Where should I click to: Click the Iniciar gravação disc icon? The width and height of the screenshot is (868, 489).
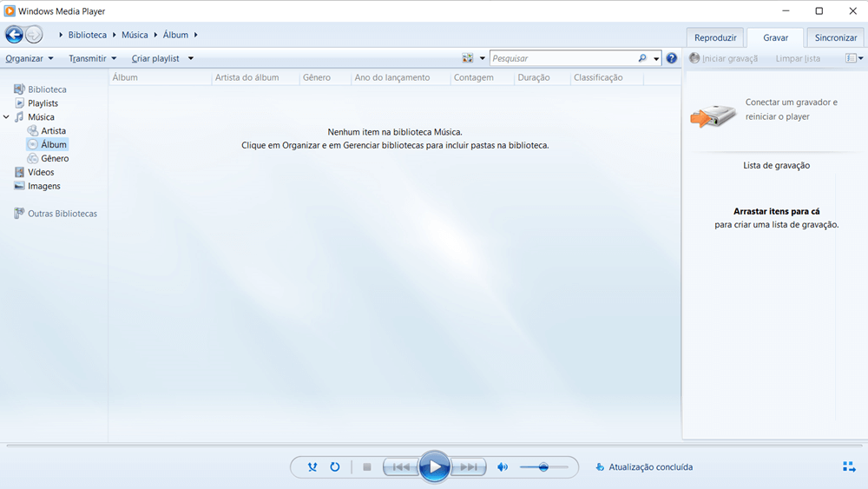[x=694, y=58]
